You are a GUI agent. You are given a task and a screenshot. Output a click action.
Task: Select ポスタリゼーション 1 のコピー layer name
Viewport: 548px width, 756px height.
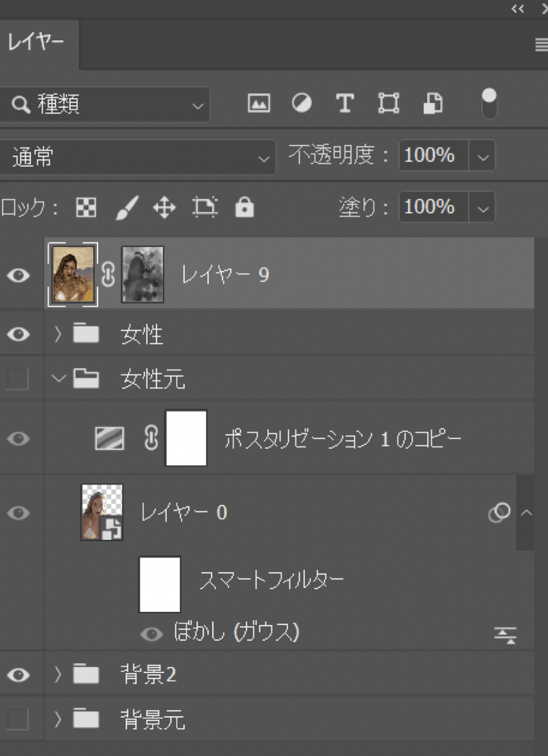343,439
